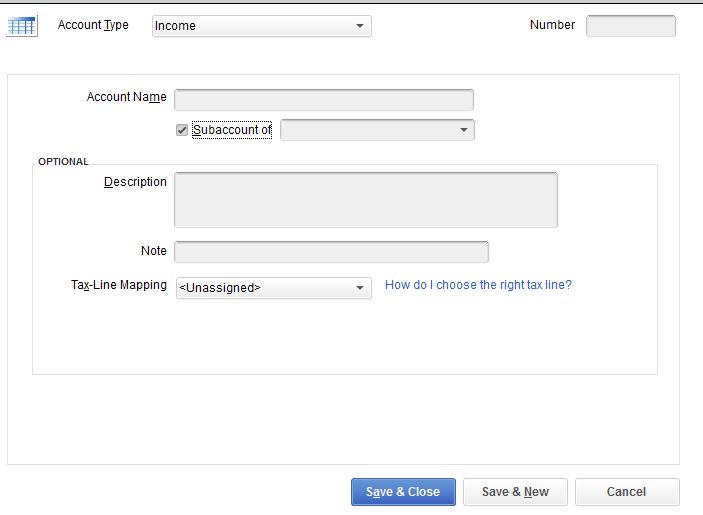Click into the Note field
The image size is (703, 515).
point(331,252)
